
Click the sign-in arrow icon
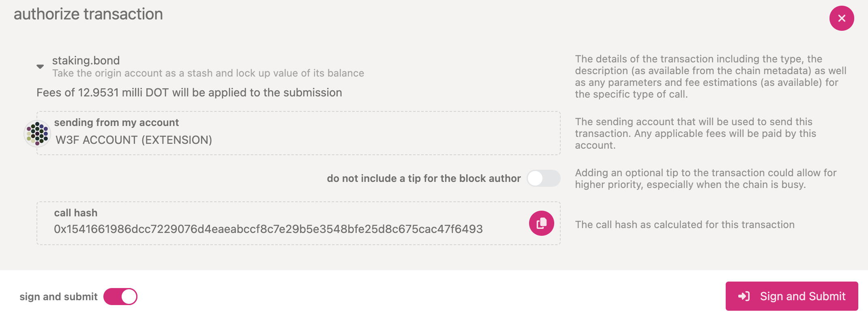click(744, 296)
